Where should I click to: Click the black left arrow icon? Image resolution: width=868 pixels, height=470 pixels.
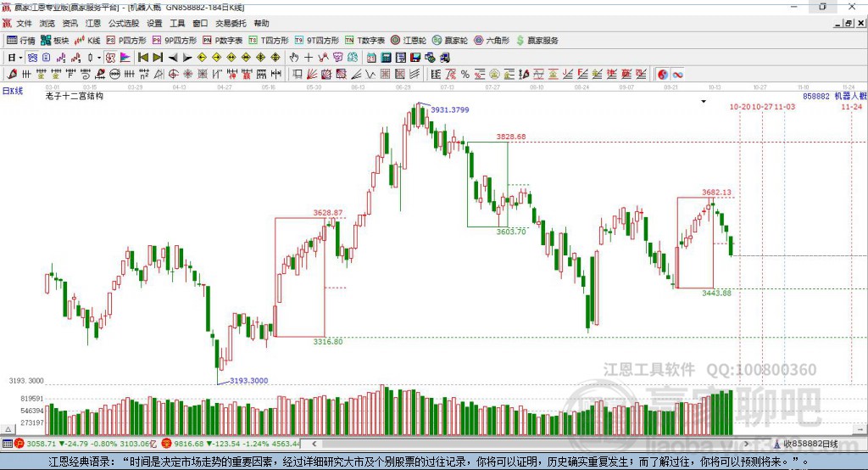click(173, 58)
